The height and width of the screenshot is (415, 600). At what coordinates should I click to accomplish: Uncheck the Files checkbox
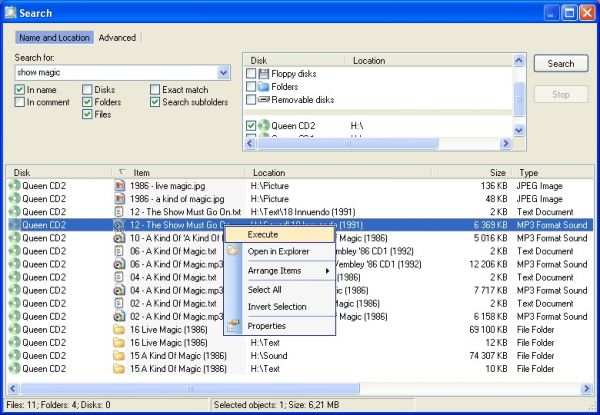87,114
